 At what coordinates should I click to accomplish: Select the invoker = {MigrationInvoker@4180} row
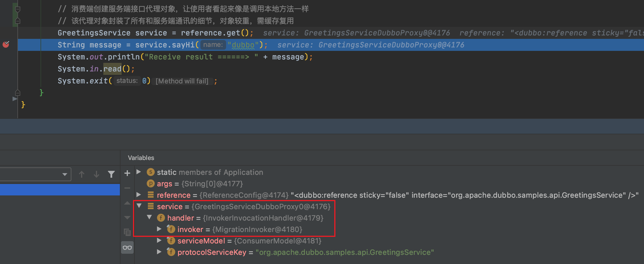coord(235,229)
